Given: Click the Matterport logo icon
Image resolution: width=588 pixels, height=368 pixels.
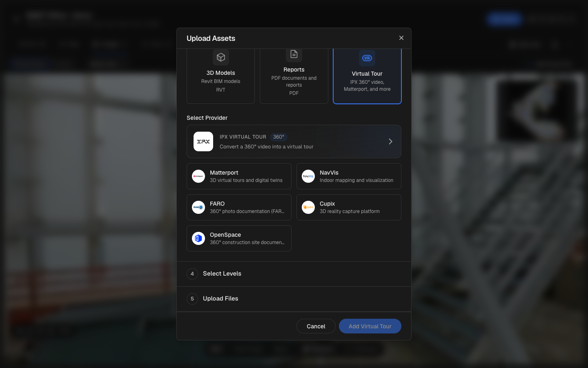Looking at the screenshot, I should (198, 176).
